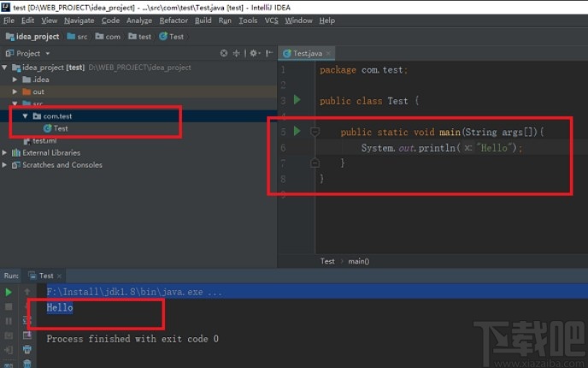Open the Refactor menu
This screenshot has width=588, height=368.
173,21
